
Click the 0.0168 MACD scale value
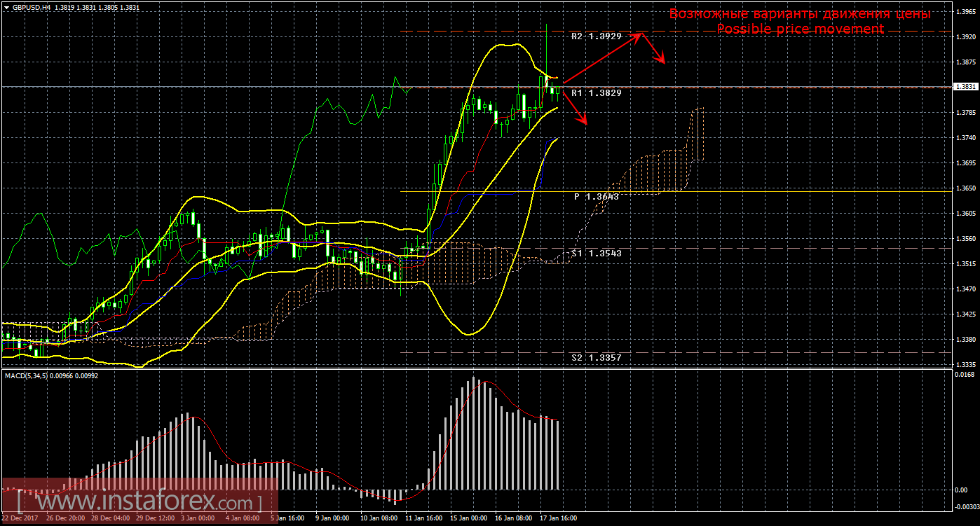click(x=965, y=375)
